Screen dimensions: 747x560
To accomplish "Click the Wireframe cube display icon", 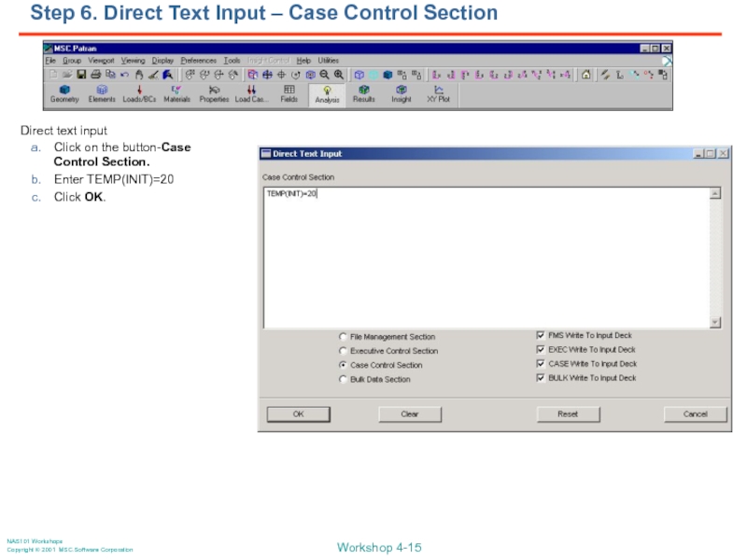I will pyautogui.click(x=359, y=75).
